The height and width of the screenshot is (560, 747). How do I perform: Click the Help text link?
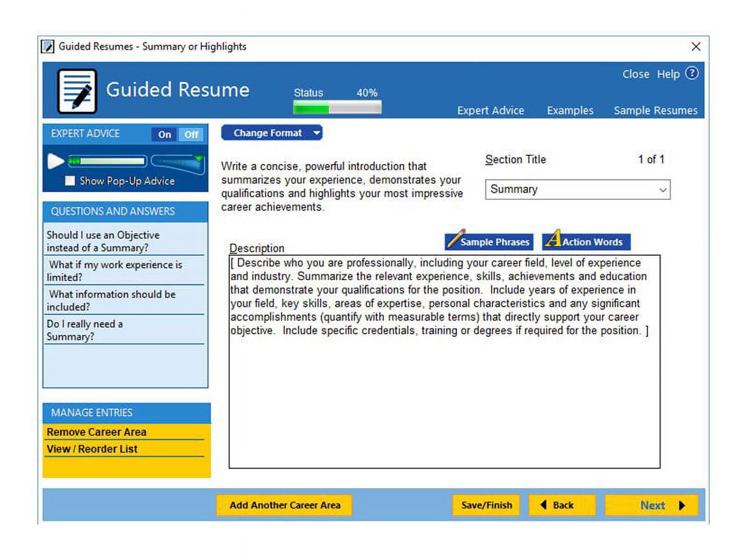click(668, 74)
